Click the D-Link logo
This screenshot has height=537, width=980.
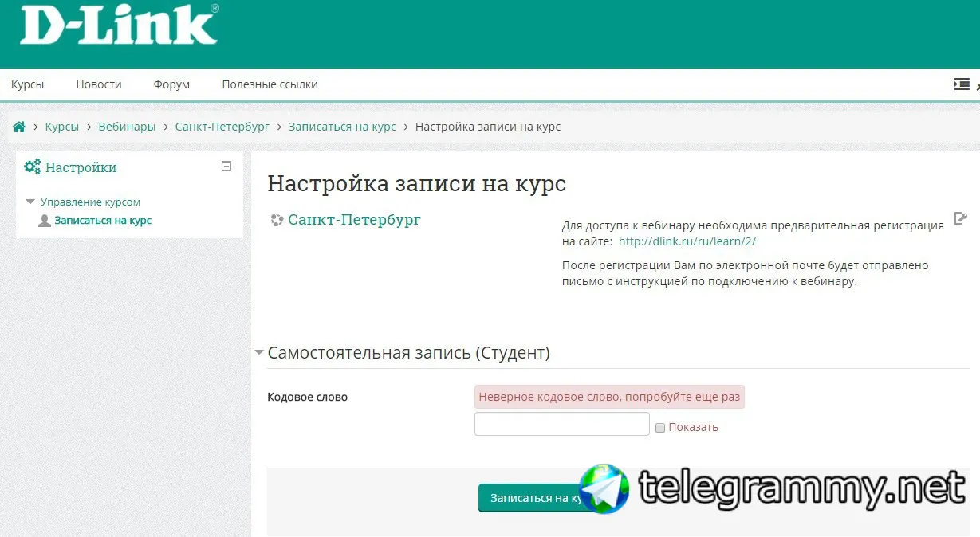pos(119,25)
